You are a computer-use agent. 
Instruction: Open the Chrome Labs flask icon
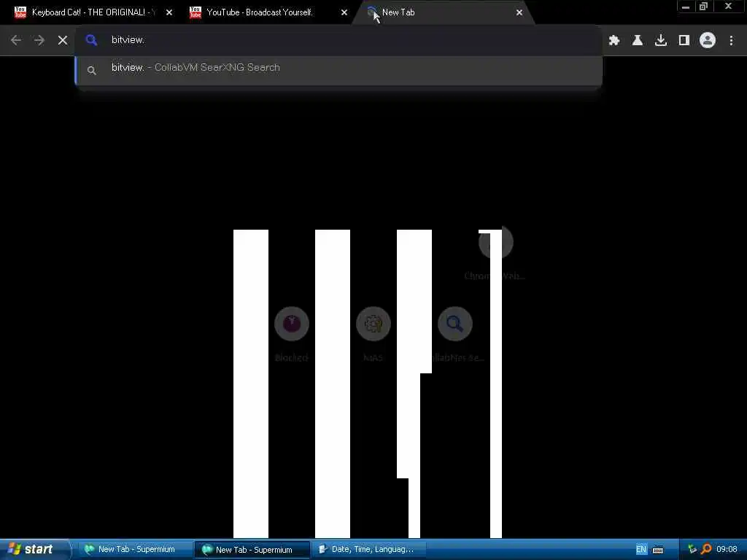tap(638, 41)
